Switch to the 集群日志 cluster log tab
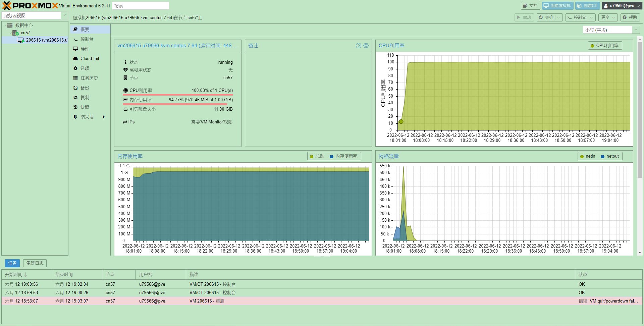Screen dimensions: 644x326 [x=35, y=263]
